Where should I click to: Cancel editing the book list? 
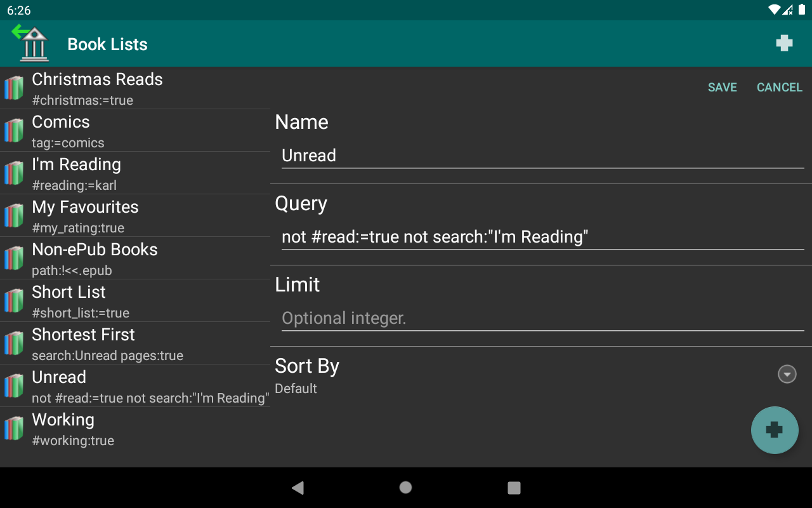click(x=779, y=87)
